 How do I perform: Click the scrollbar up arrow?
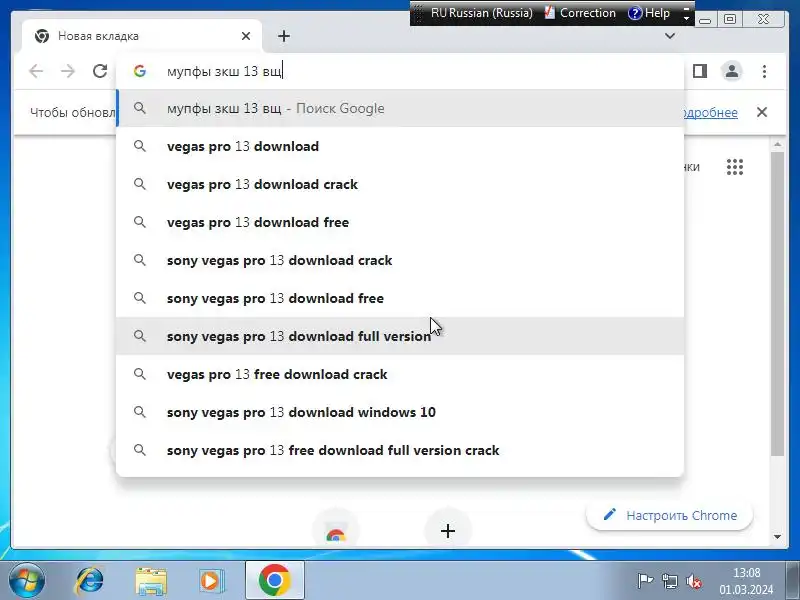(777, 145)
